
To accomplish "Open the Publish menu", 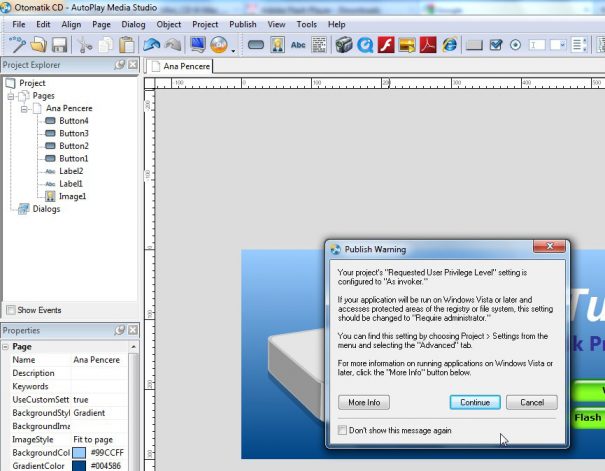I will click(x=243, y=24).
